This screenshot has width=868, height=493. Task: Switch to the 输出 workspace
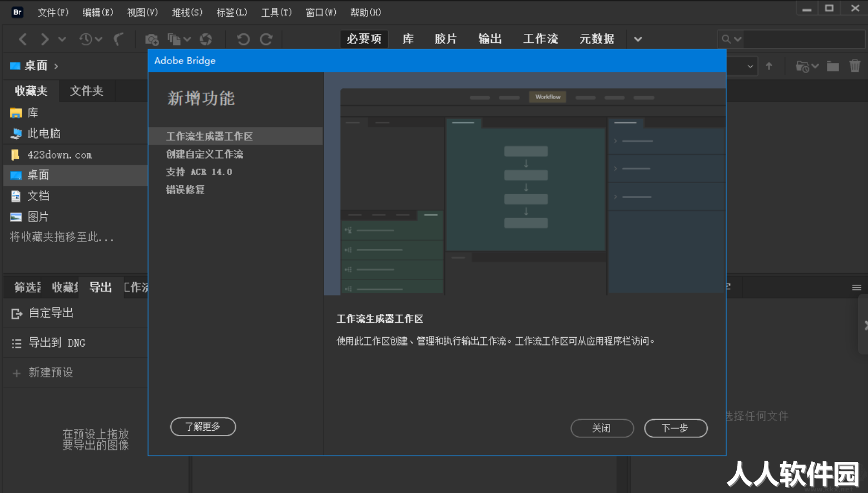[490, 39]
